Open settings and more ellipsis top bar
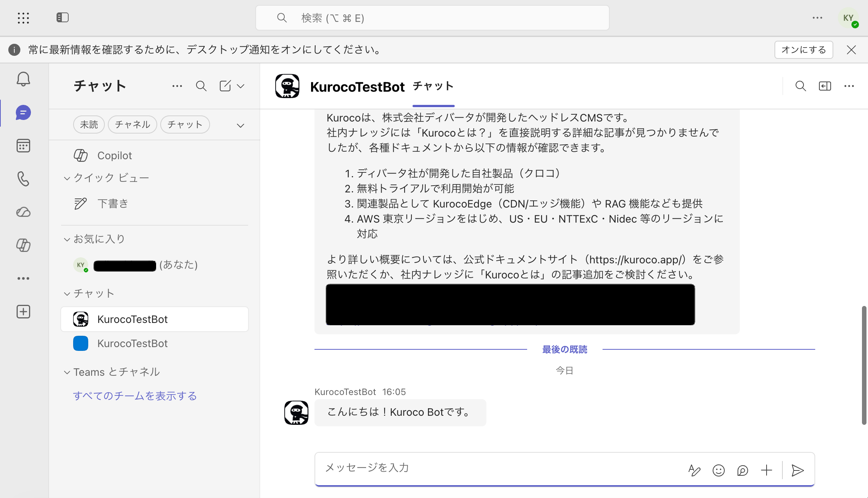 click(x=817, y=18)
